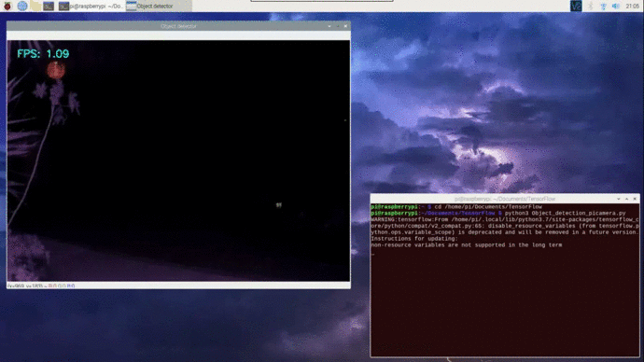The width and height of the screenshot is (644, 362).
Task: Close the Object detector window
Action: [x=345, y=26]
